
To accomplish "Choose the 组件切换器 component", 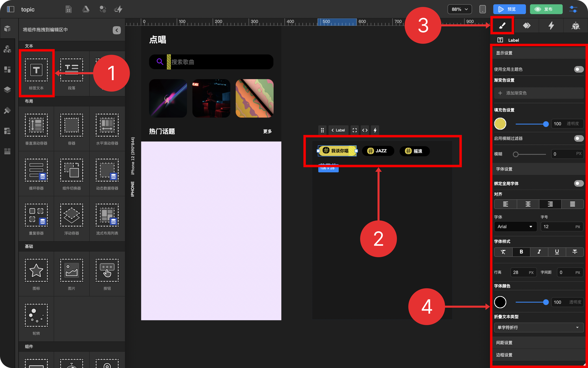I will click(x=71, y=174).
